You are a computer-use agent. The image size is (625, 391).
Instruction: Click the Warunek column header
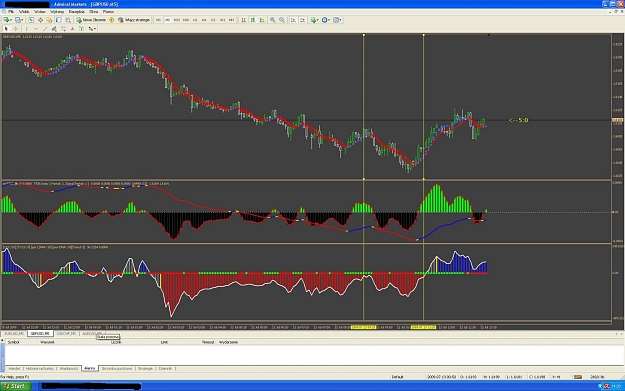pos(47,342)
